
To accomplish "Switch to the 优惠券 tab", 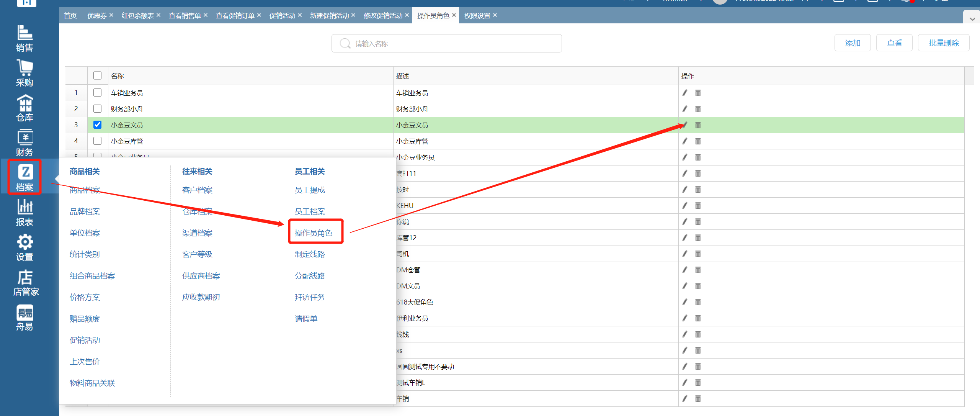I will coord(97,16).
